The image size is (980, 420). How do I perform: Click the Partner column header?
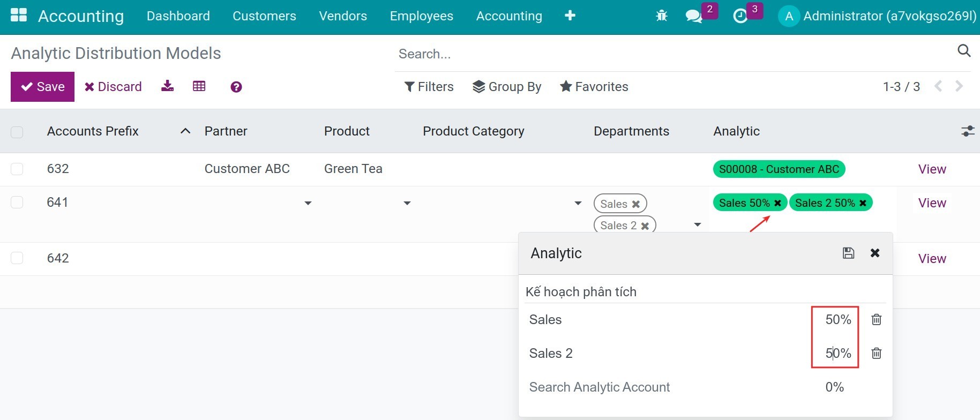coord(226,131)
